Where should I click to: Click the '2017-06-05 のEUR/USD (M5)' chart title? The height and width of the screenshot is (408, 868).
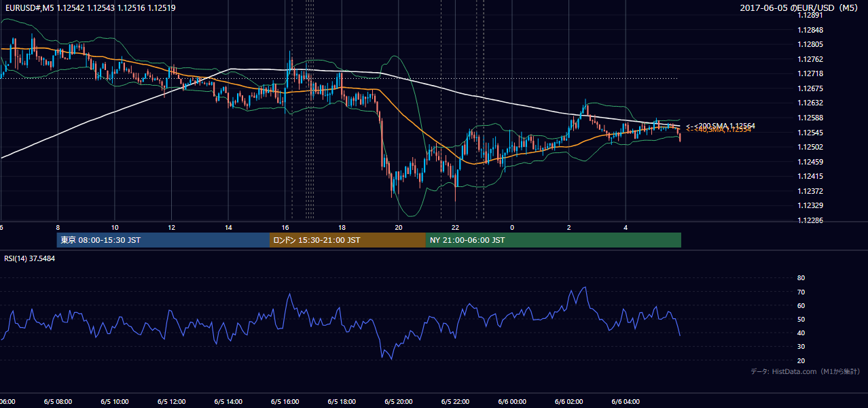pyautogui.click(x=799, y=7)
